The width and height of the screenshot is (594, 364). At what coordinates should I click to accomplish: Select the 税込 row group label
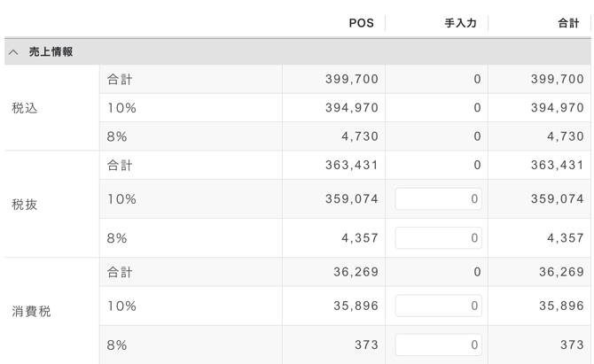pos(25,108)
